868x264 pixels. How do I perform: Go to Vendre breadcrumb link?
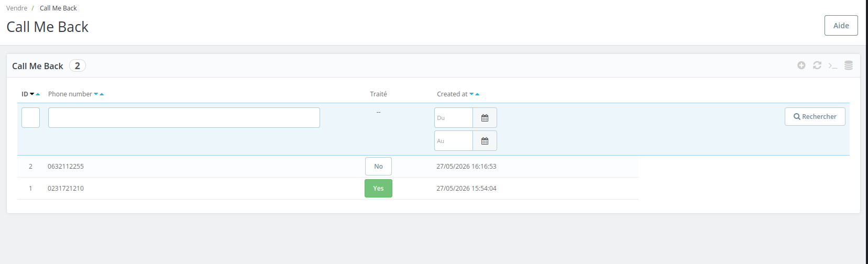(x=17, y=8)
